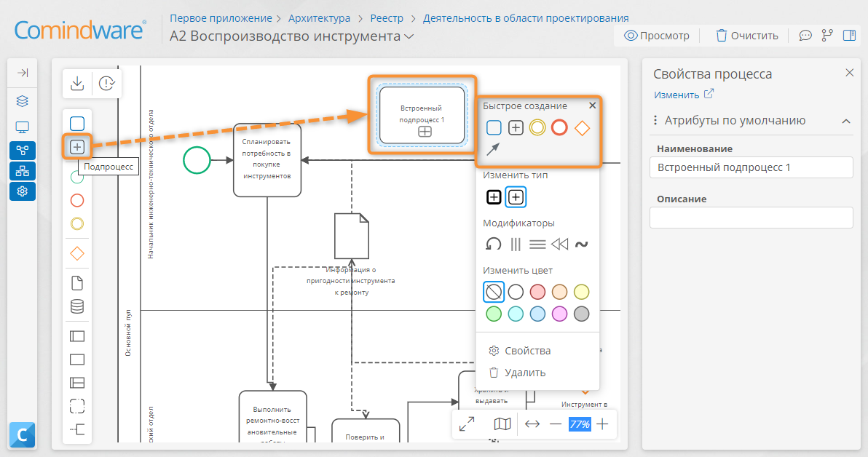Click the loop modifier icon
The image size is (868, 457).
coord(493,244)
